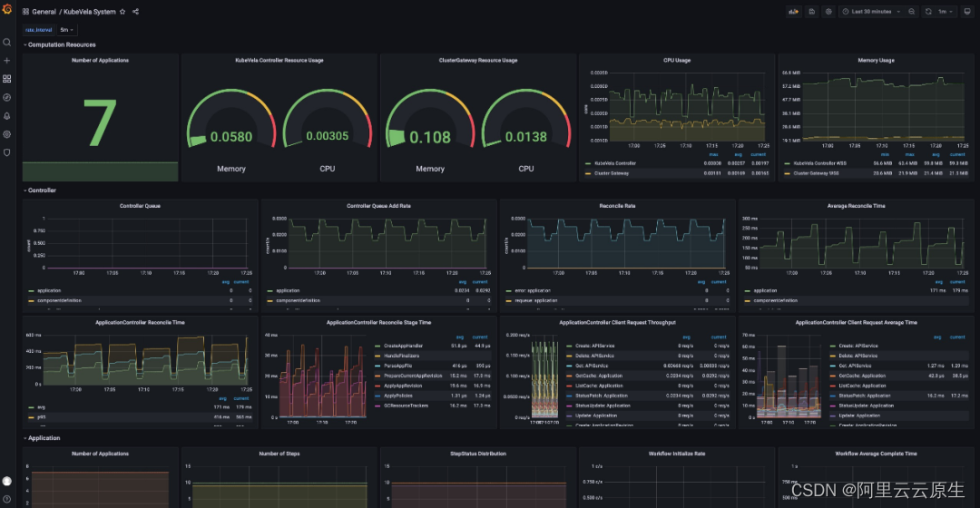This screenshot has width=980, height=508.
Task: Toggle Cluster Gateway RSS legend series
Action: 817,173
